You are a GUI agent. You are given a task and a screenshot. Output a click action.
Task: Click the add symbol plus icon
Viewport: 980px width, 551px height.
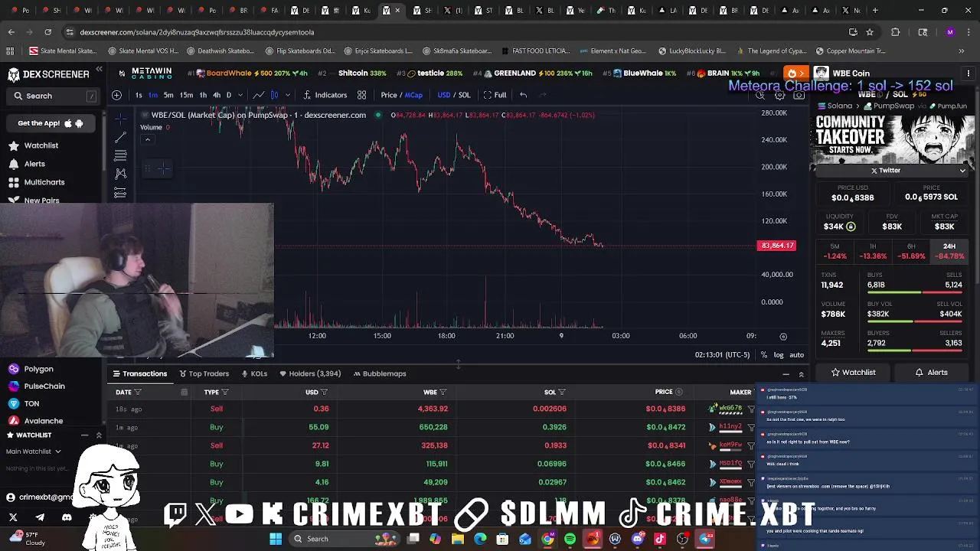point(116,95)
